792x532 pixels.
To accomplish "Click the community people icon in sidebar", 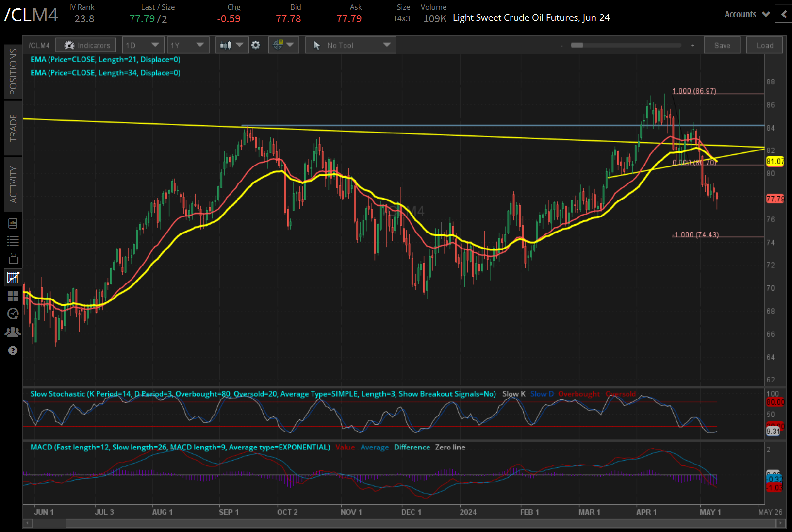I will pos(13,331).
